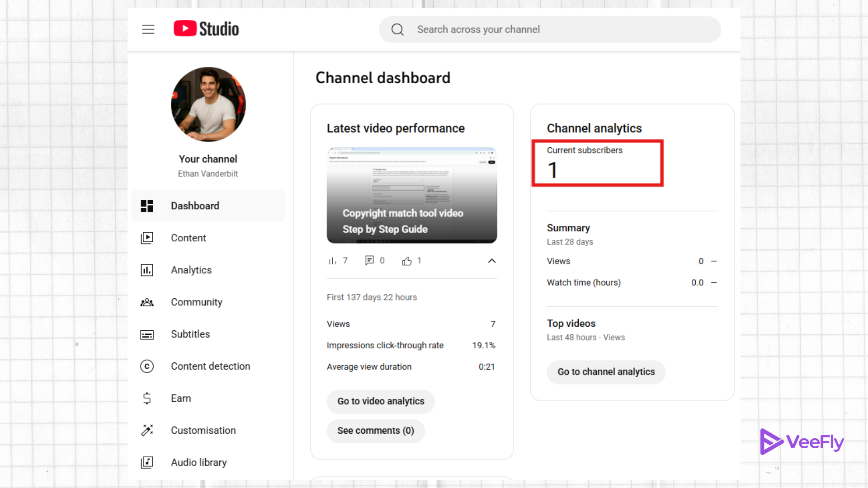Click the YouTube Studio logo
Screen dimensions: 868x488
[x=206, y=29]
